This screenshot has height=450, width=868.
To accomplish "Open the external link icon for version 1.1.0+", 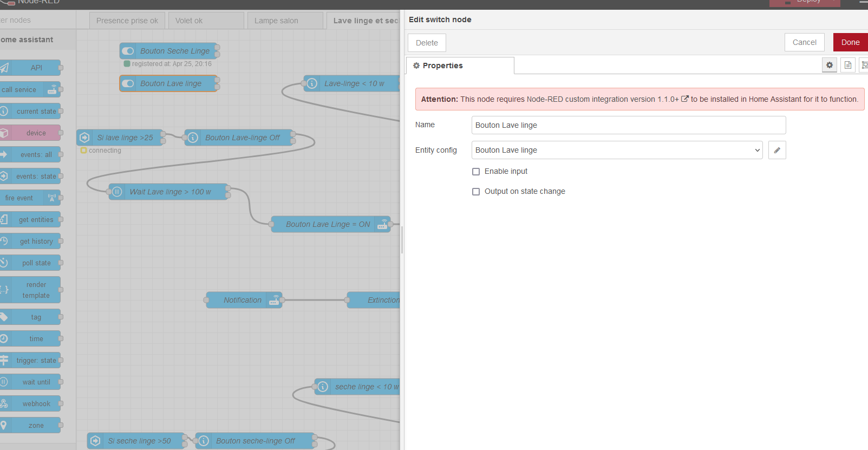I will coord(685,99).
